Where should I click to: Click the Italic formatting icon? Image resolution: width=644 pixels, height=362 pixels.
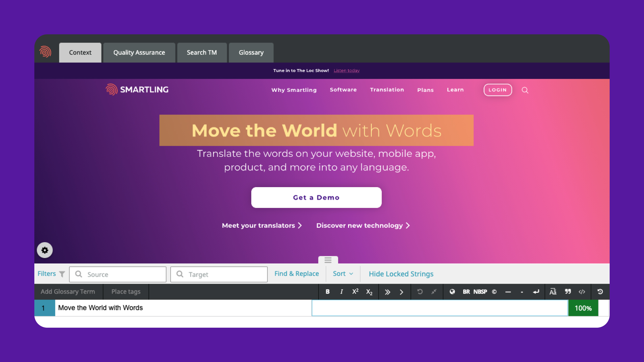click(342, 292)
